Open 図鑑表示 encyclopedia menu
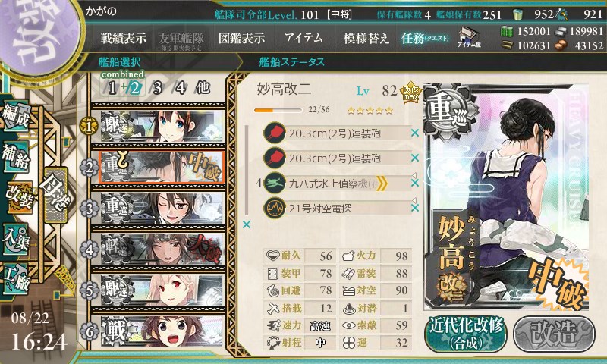This screenshot has width=607, height=364. [241, 38]
